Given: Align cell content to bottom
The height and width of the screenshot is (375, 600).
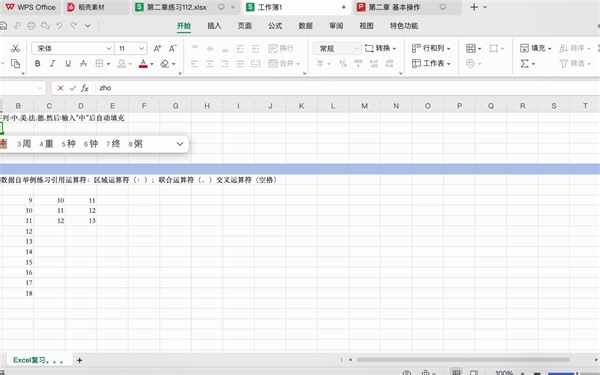Looking at the screenshot, I should point(225,48).
